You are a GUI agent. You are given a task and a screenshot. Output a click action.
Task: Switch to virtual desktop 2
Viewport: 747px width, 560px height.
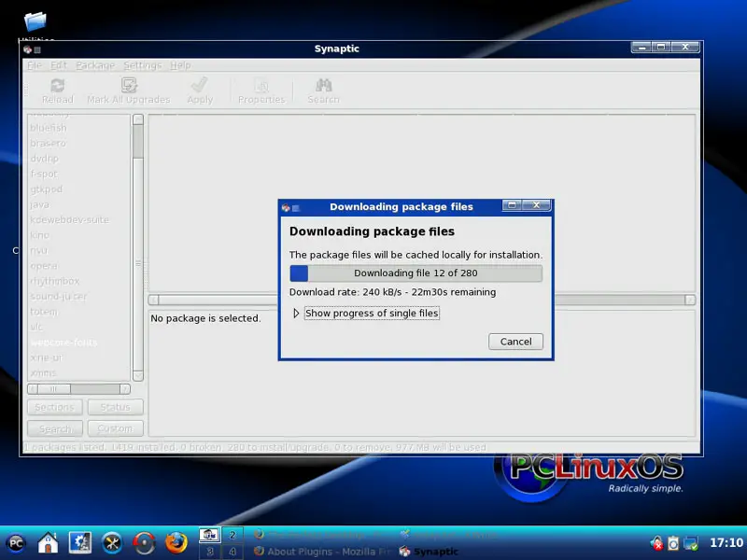tap(233, 535)
